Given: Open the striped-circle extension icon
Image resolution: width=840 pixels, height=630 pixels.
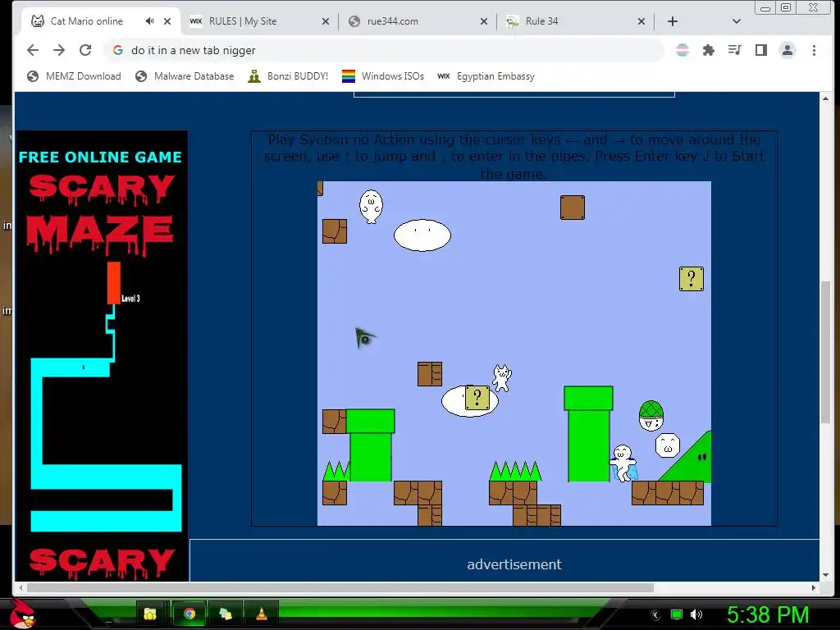Looking at the screenshot, I should click(682, 50).
